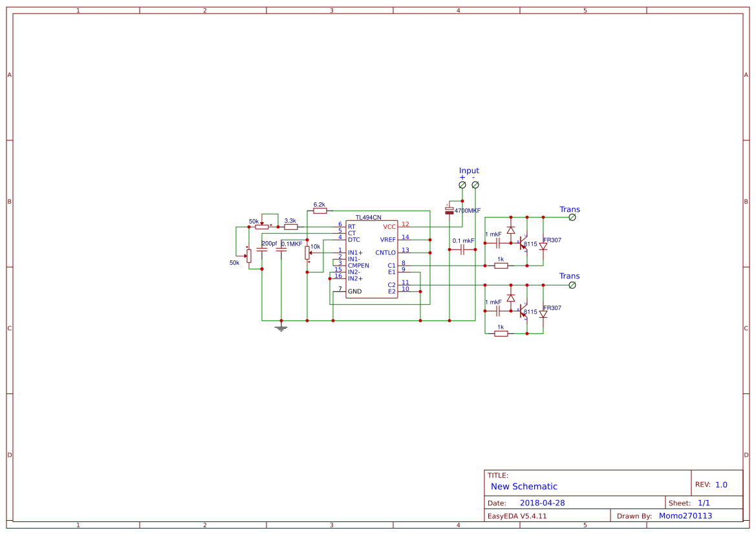Click the Trans terminal on the C2 output

572,285
